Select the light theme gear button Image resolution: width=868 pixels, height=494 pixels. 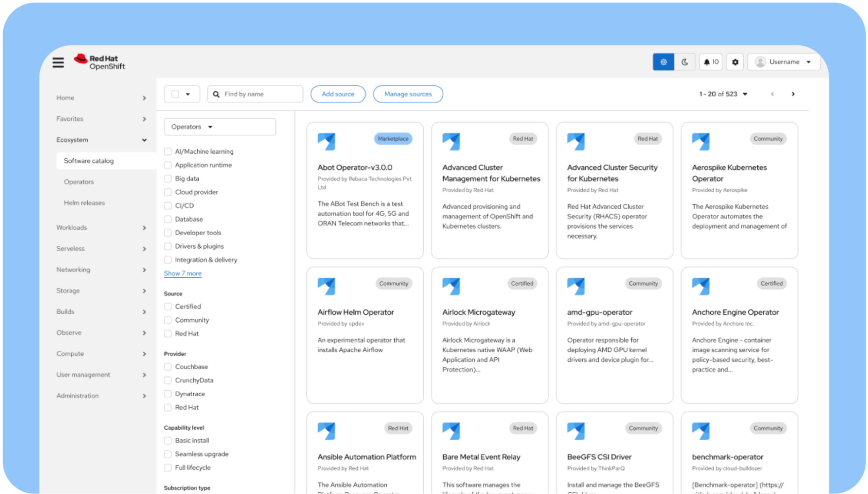click(x=663, y=62)
